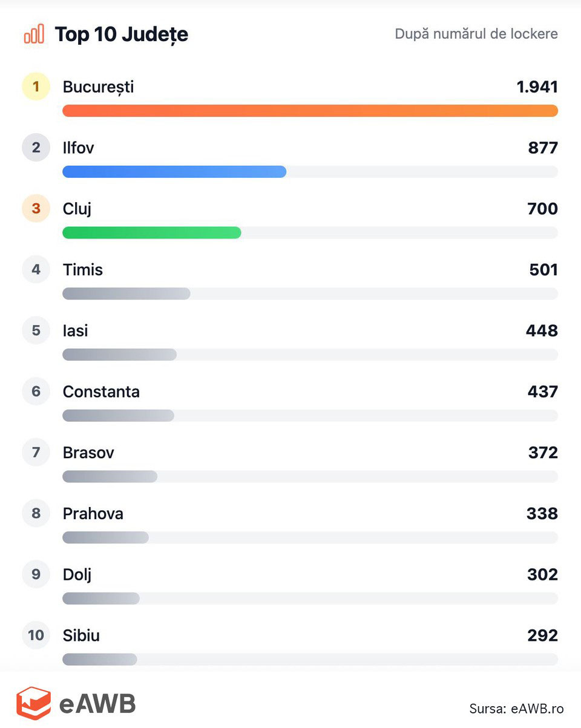Click the rank 2 badge for Ilfov
Screen dimensions: 581x728
coord(36,148)
